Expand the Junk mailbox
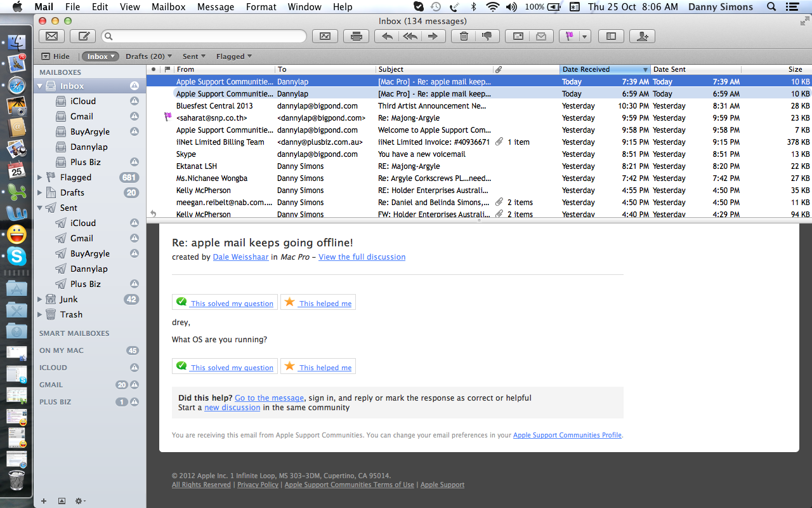This screenshot has height=508, width=812. pos(41,299)
